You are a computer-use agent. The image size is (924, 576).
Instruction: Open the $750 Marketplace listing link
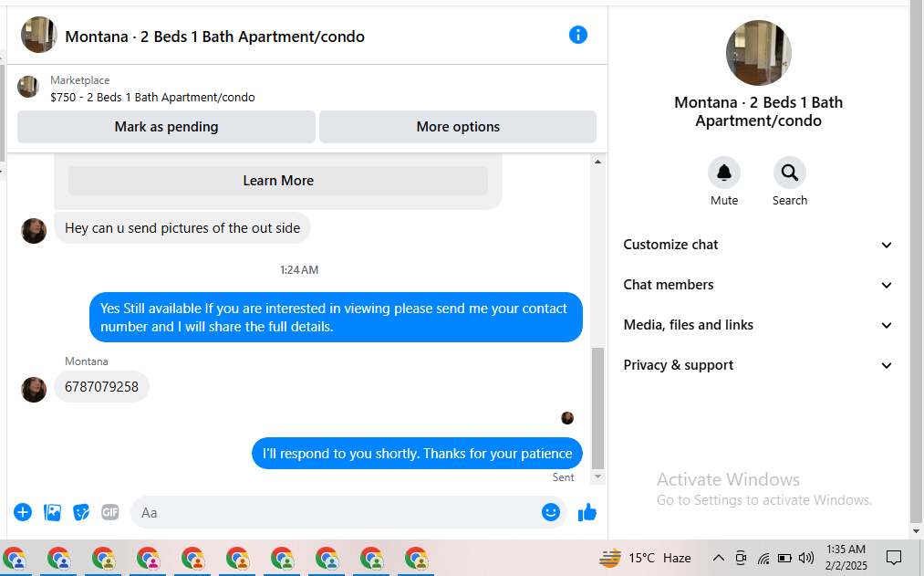tap(152, 98)
